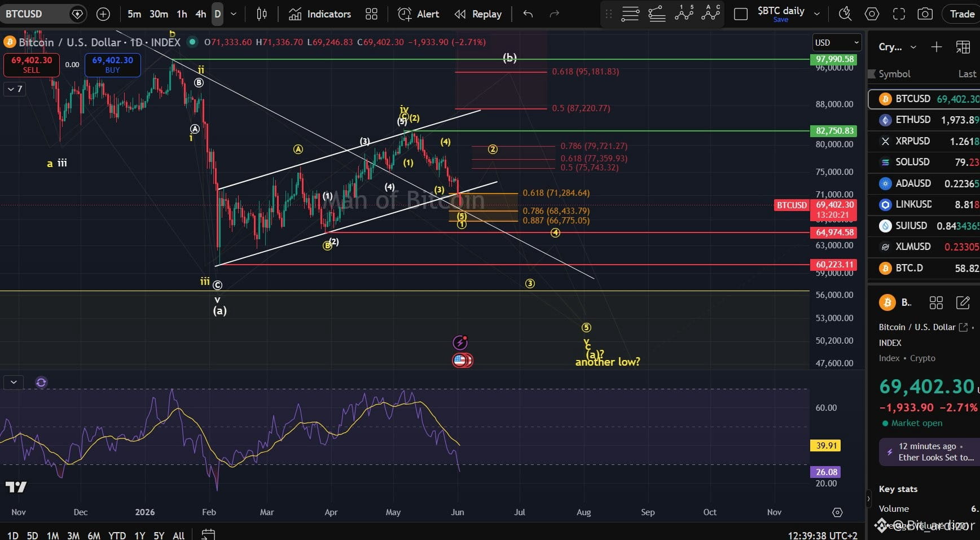Open Bitcoin / U.S. Dollar symbol page link
980x540 pixels.
(x=963, y=327)
